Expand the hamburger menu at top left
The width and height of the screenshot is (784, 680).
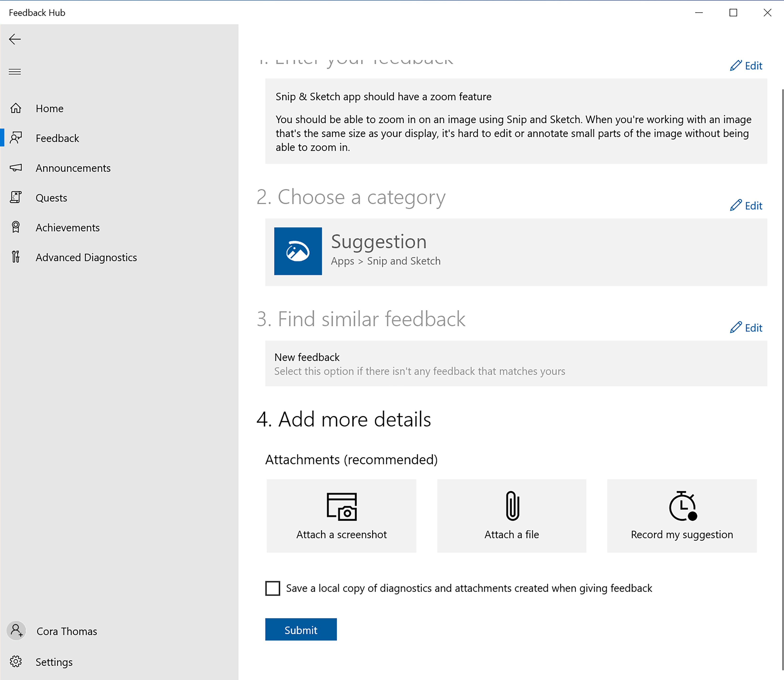tap(15, 71)
